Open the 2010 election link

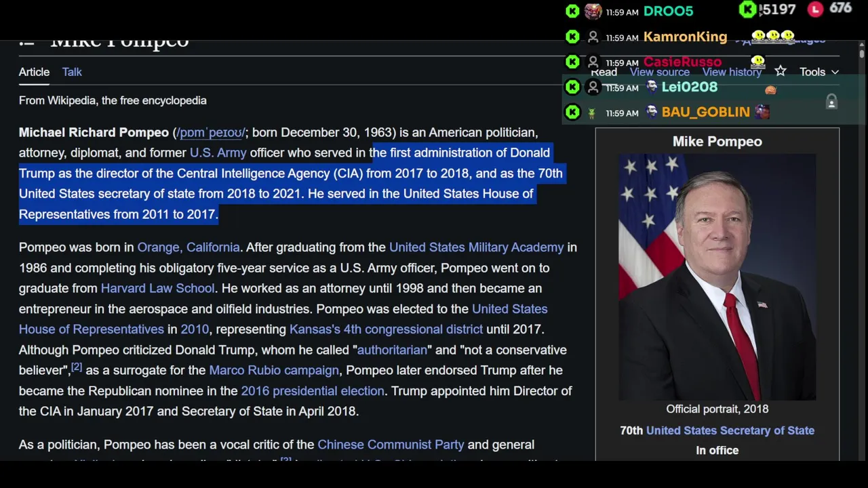pyautogui.click(x=195, y=329)
